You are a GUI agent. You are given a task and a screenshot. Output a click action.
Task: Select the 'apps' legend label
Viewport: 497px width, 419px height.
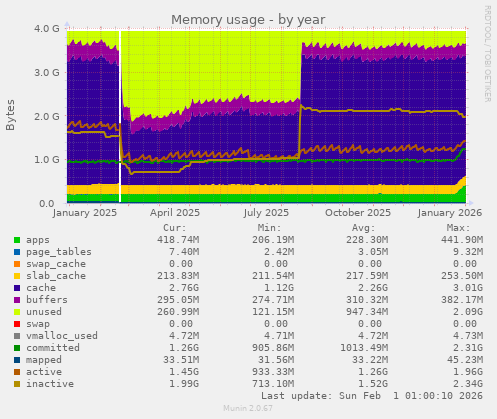click(38, 240)
